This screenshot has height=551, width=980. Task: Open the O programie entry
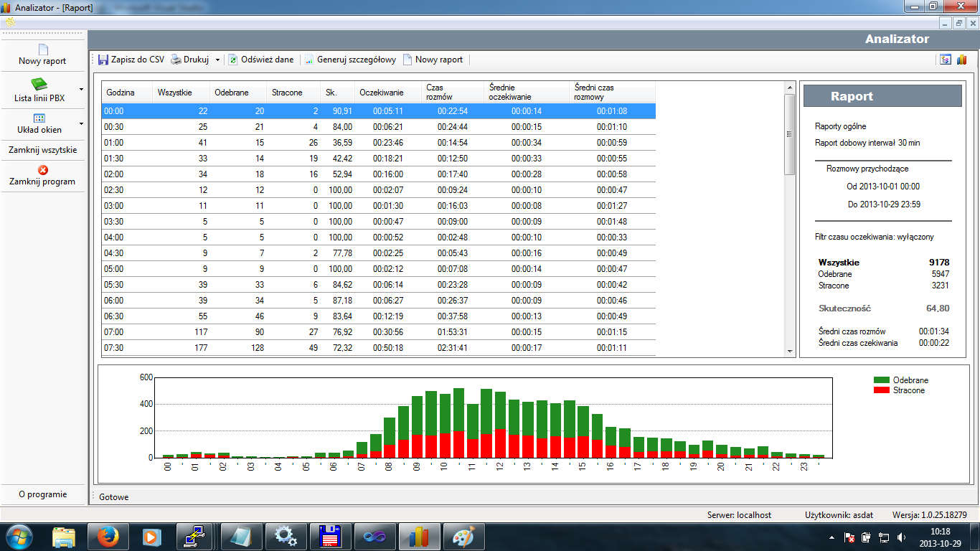(42, 494)
